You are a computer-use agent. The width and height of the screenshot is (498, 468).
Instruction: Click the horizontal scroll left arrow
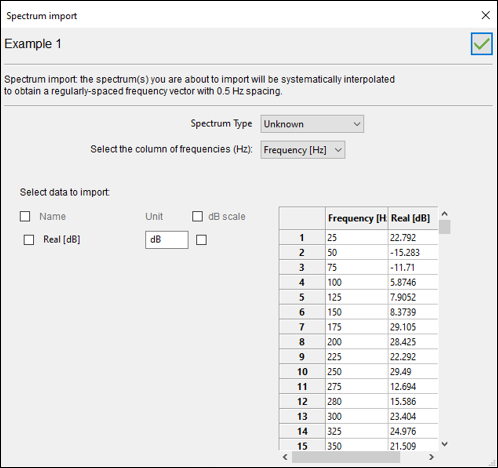click(x=285, y=457)
